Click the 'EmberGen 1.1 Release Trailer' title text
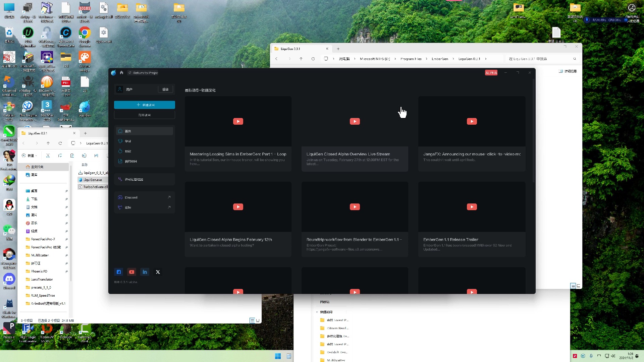The width and height of the screenshot is (644, 362). tap(450, 240)
